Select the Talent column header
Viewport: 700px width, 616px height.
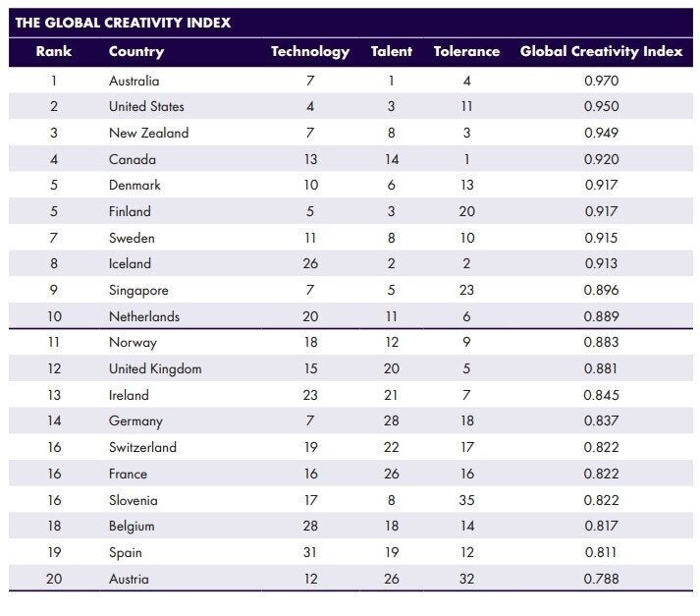[x=392, y=51]
